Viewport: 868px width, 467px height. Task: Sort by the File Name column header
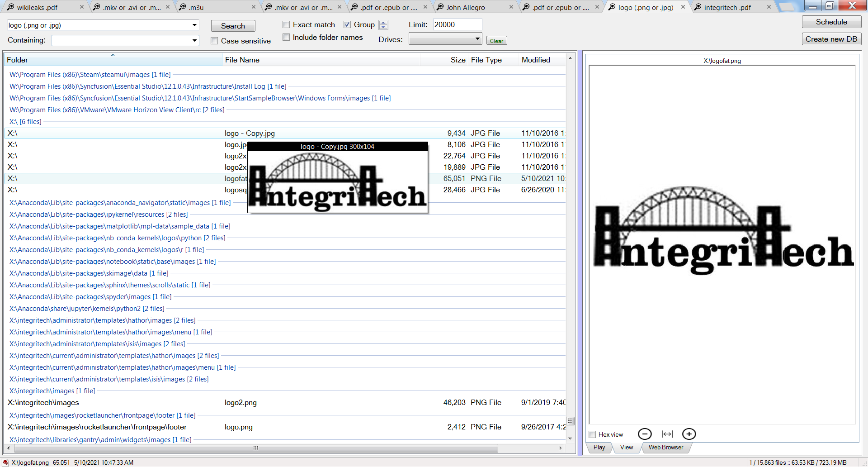tap(321, 60)
